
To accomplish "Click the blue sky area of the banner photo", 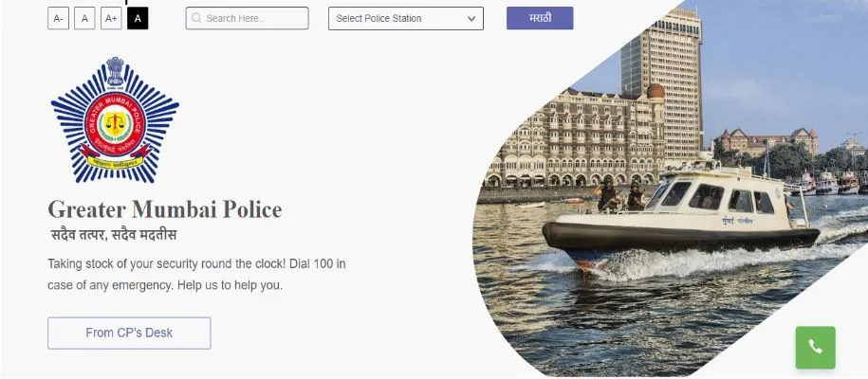I will point(778,66).
